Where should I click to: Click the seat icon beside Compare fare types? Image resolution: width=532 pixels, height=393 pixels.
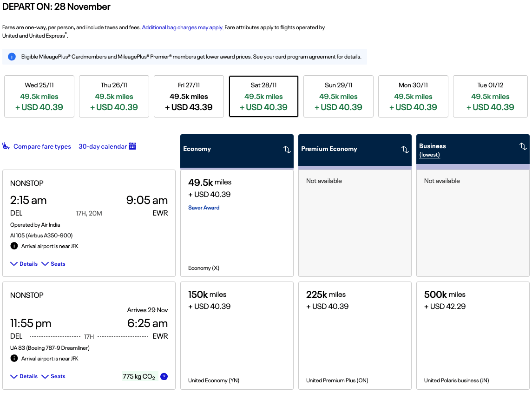coord(6,146)
